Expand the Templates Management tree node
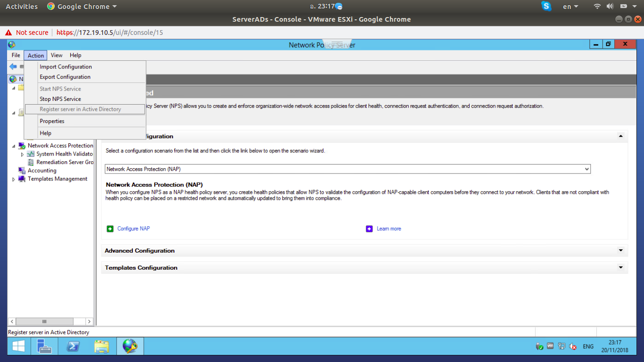Screen dimensions: 644x362 pyautogui.click(x=14, y=179)
